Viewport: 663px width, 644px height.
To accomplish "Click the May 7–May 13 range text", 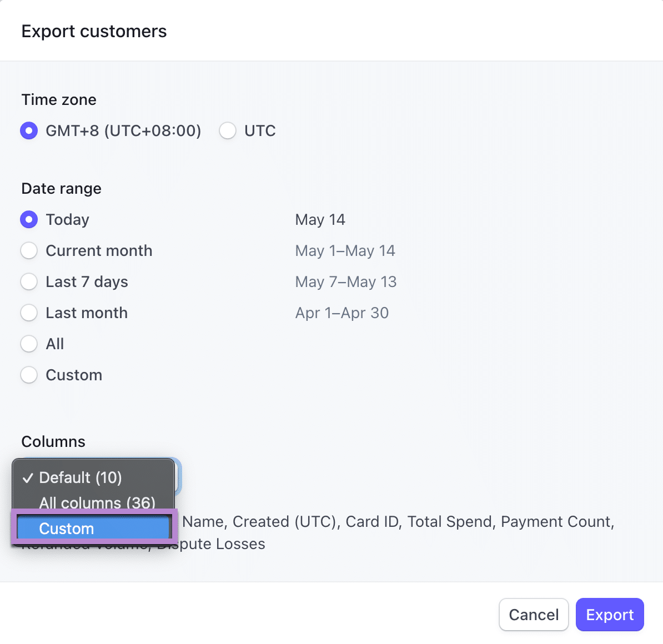I will pos(345,282).
